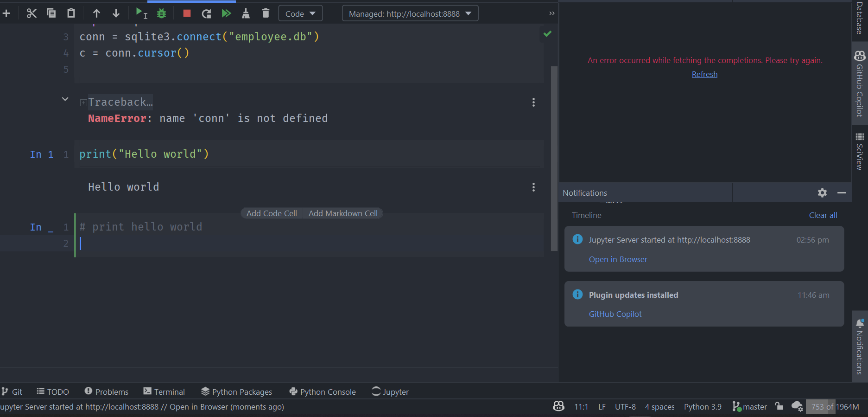
Task: Add a new cell with plus icon
Action: click(x=6, y=13)
